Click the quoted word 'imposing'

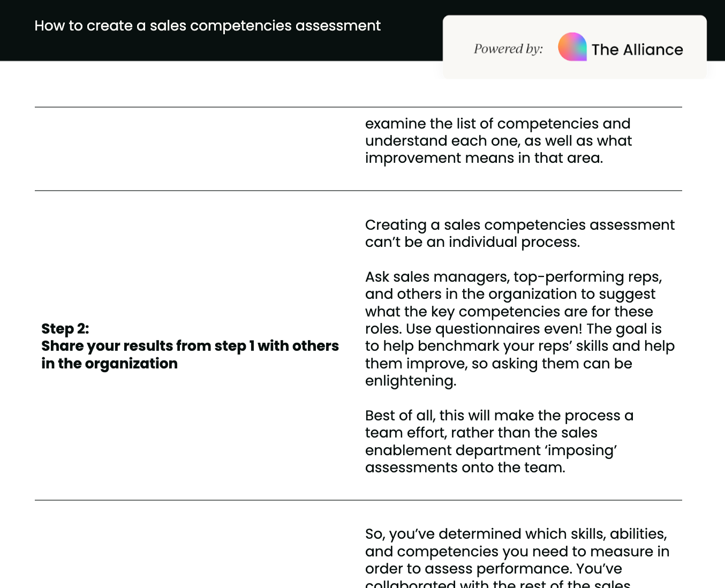coord(582,450)
